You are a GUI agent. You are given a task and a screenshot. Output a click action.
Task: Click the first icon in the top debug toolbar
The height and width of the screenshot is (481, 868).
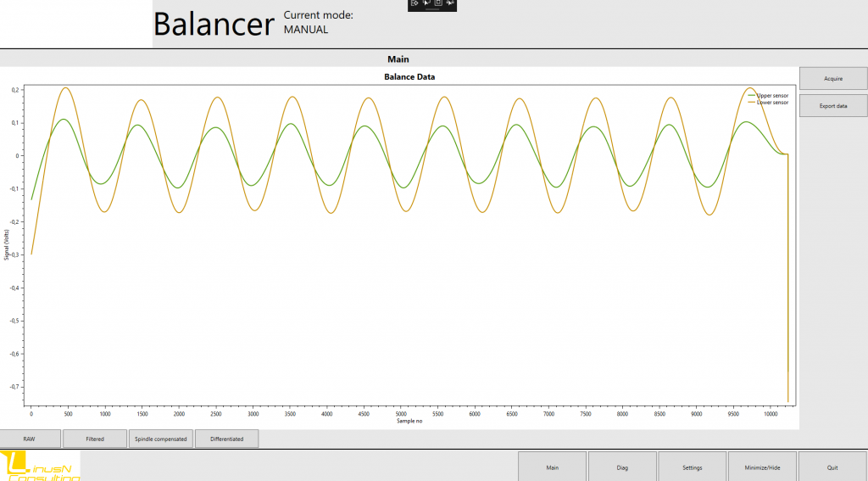(x=415, y=3)
